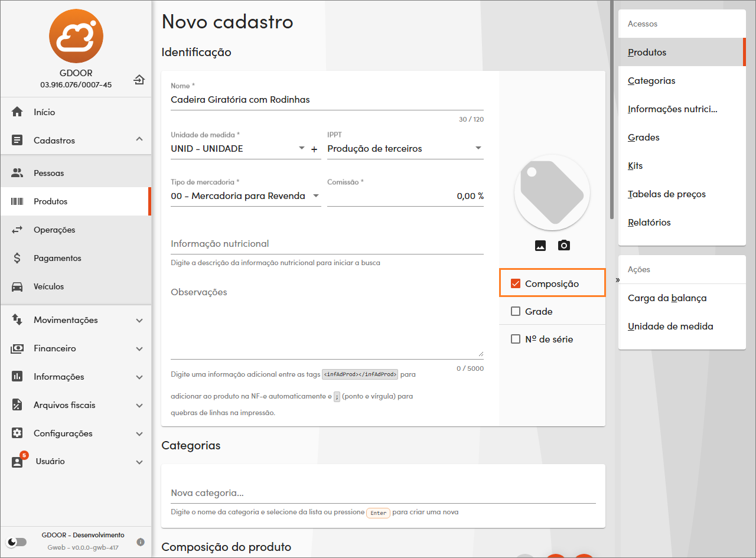Select Operações in the sidebar
Screen dimensions: 756x558
(x=54, y=230)
